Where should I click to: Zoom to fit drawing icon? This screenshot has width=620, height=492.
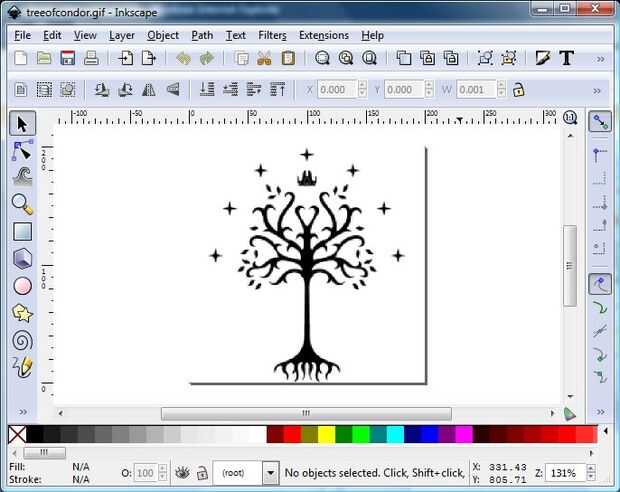tap(346, 58)
